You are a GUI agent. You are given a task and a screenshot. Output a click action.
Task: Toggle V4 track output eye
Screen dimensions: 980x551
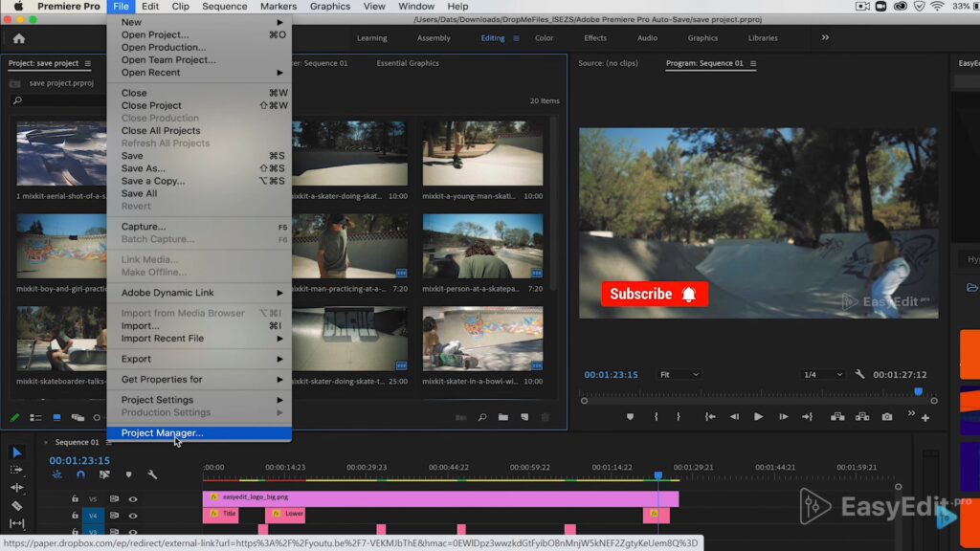click(133, 516)
